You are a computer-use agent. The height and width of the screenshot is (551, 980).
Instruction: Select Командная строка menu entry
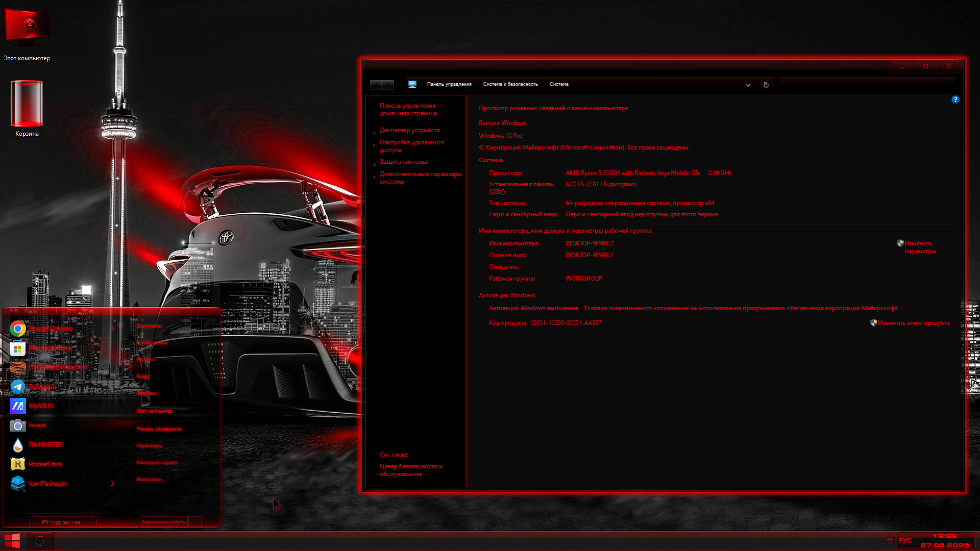point(157,463)
